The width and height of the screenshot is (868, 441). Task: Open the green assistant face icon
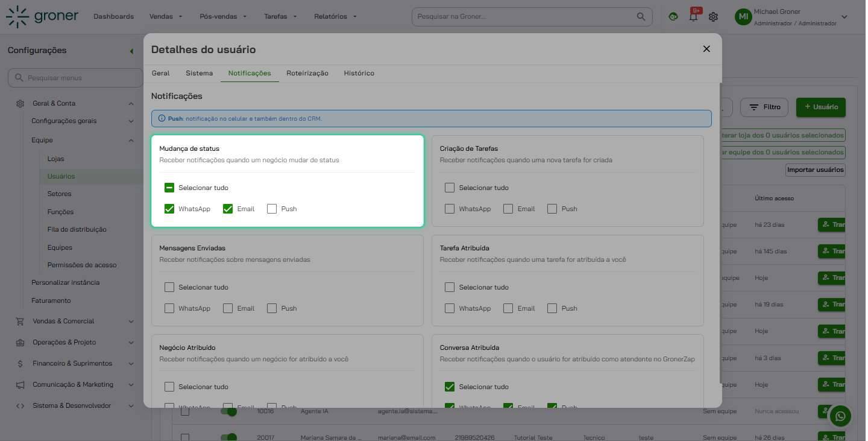coord(673,17)
